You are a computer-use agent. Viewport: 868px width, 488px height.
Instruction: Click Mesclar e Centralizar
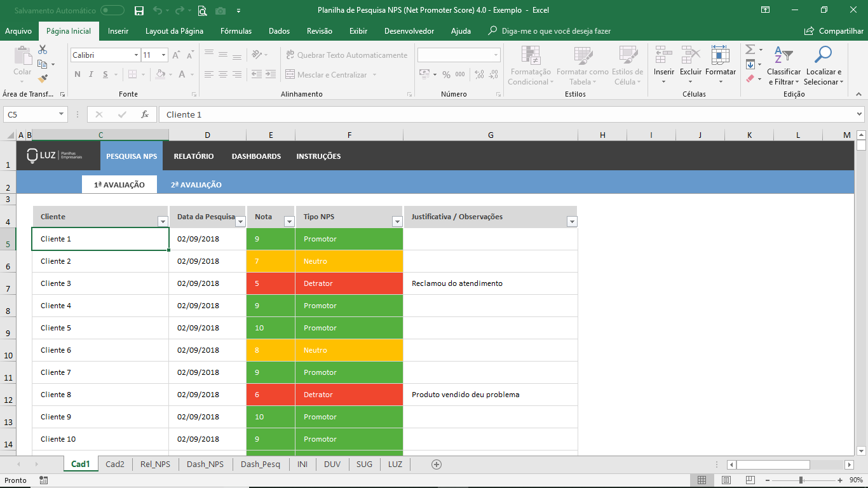click(x=330, y=74)
